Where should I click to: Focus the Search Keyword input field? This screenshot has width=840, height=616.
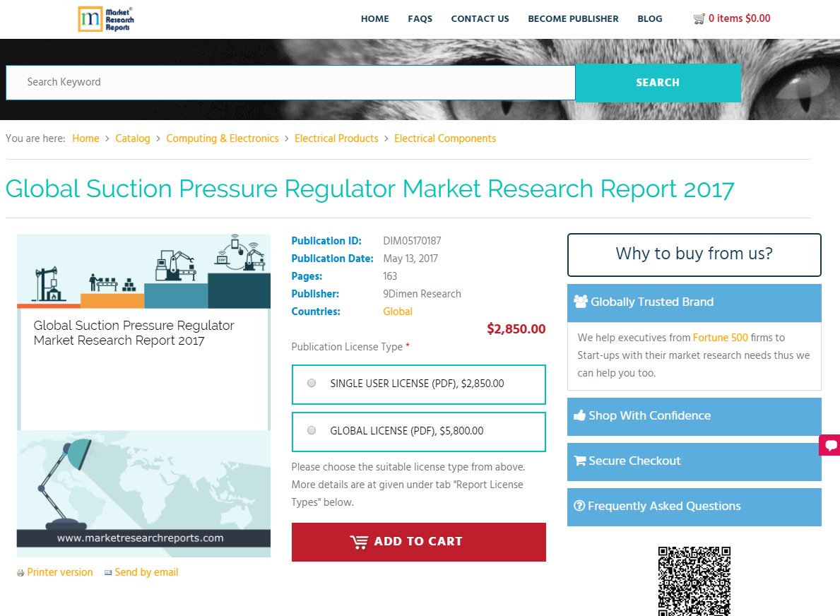coord(290,83)
